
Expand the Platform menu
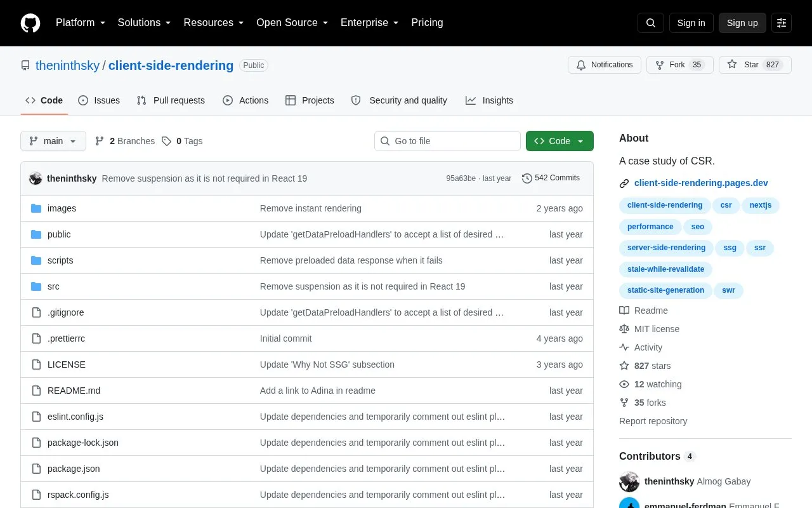tap(81, 23)
